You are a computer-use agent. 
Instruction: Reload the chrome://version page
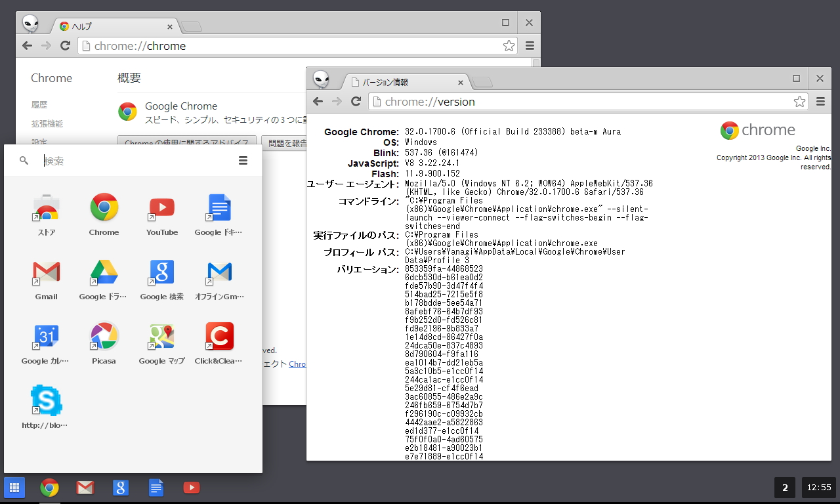pyautogui.click(x=356, y=101)
